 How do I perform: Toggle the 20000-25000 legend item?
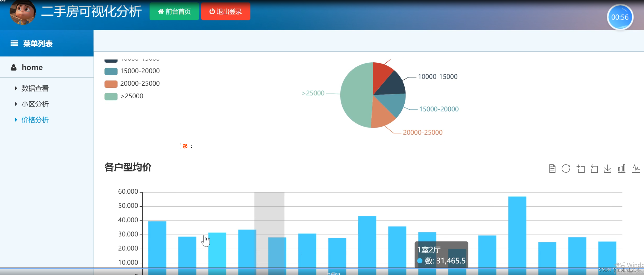click(132, 84)
